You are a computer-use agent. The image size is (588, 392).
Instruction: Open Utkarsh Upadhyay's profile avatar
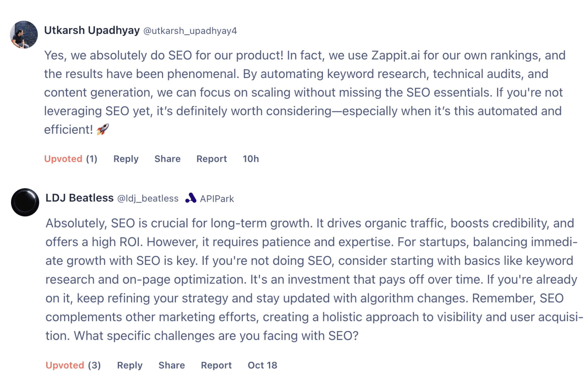(24, 34)
